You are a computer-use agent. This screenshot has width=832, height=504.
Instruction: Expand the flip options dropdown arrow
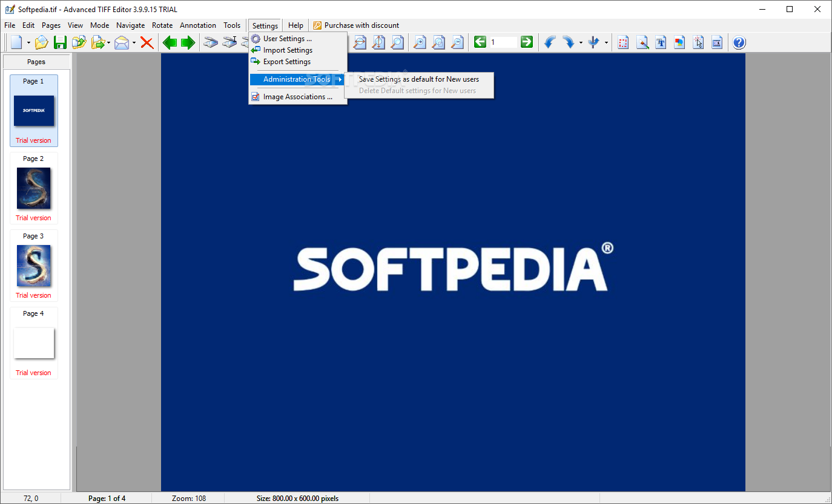[606, 42]
